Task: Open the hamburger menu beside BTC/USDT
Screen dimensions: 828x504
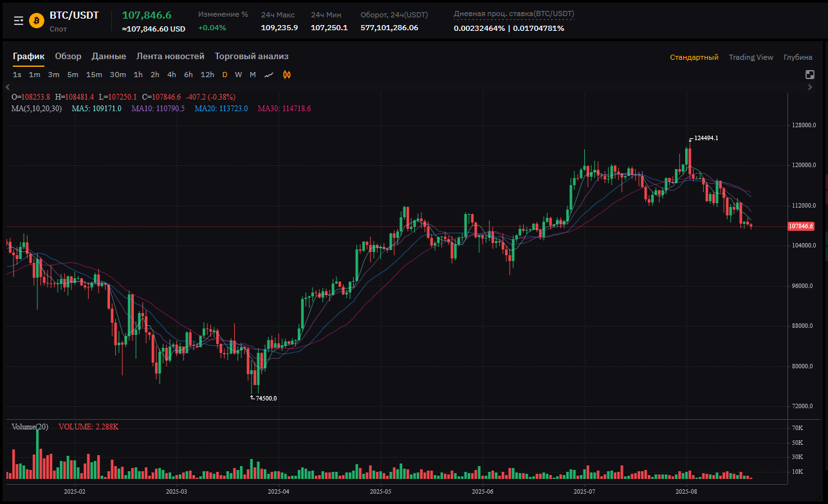Action: click(19, 21)
